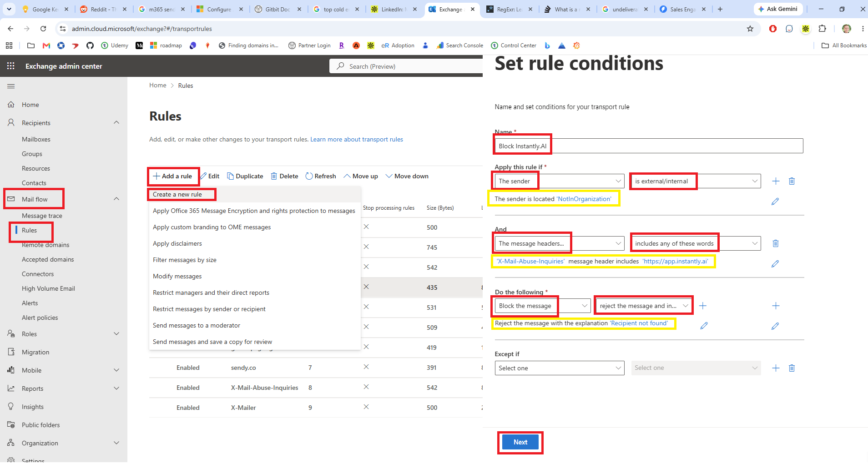Click the far-right pencil icon in the Reject explanation row
The image size is (868, 464).
point(775,326)
